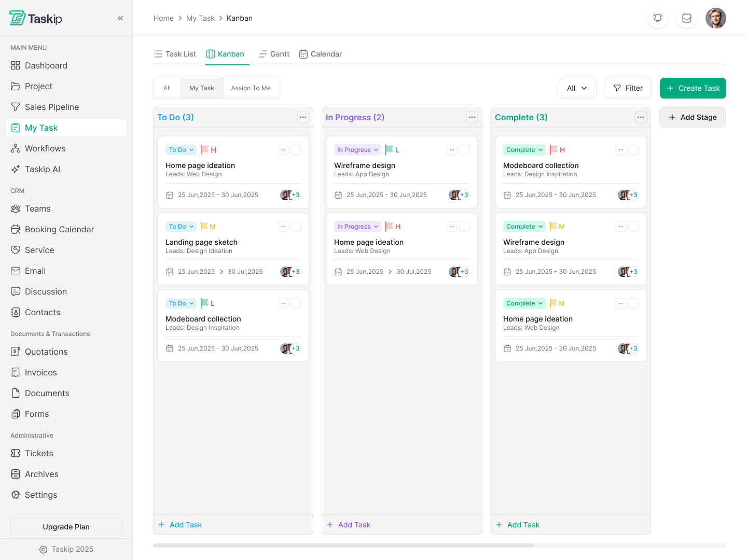
Task: Select the Wireframe design In Progress card checkbox
Action: click(464, 150)
